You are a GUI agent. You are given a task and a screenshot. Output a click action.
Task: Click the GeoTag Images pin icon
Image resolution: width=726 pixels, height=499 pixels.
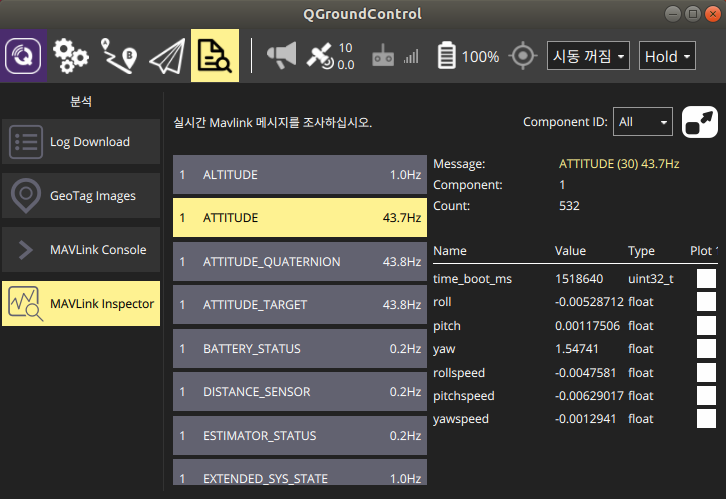[26, 195]
